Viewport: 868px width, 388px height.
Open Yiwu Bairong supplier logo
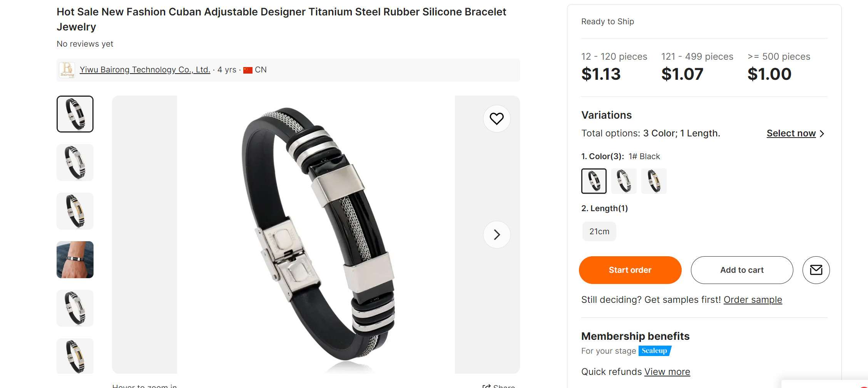[x=67, y=70]
